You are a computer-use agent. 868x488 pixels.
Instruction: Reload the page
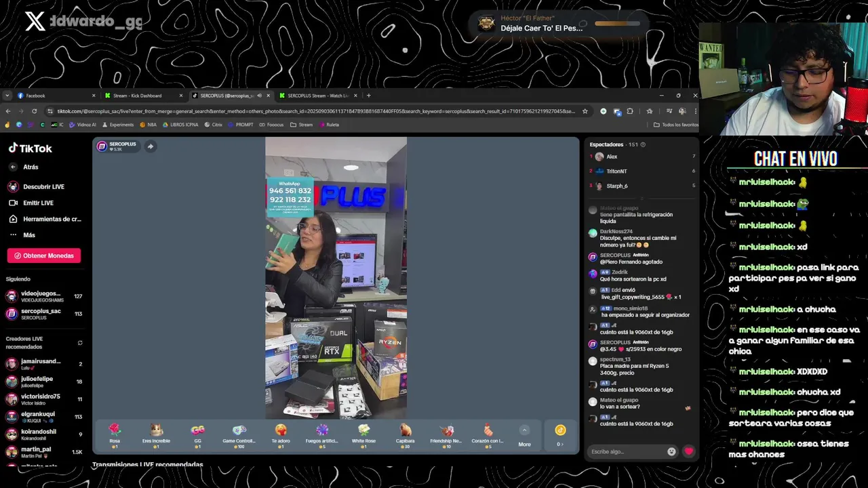(x=34, y=111)
